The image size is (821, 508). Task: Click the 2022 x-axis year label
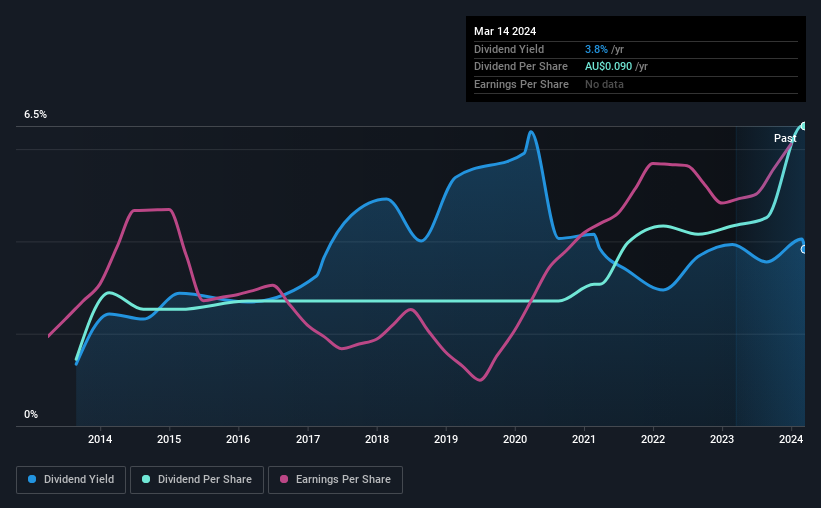pyautogui.click(x=653, y=439)
